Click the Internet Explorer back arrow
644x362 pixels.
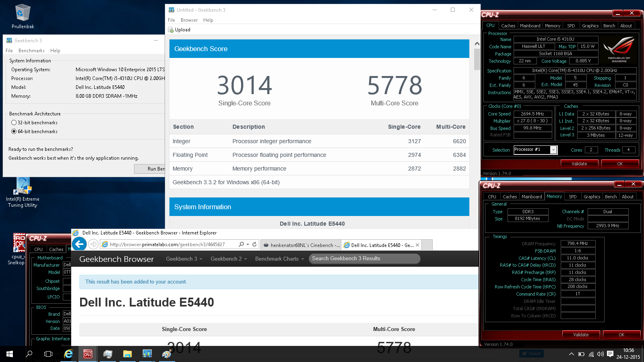click(x=79, y=244)
